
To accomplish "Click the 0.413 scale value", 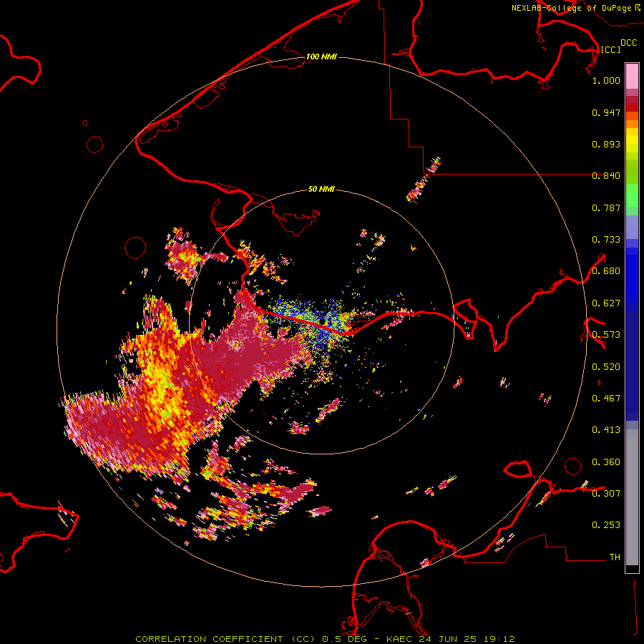I will pyautogui.click(x=606, y=430).
